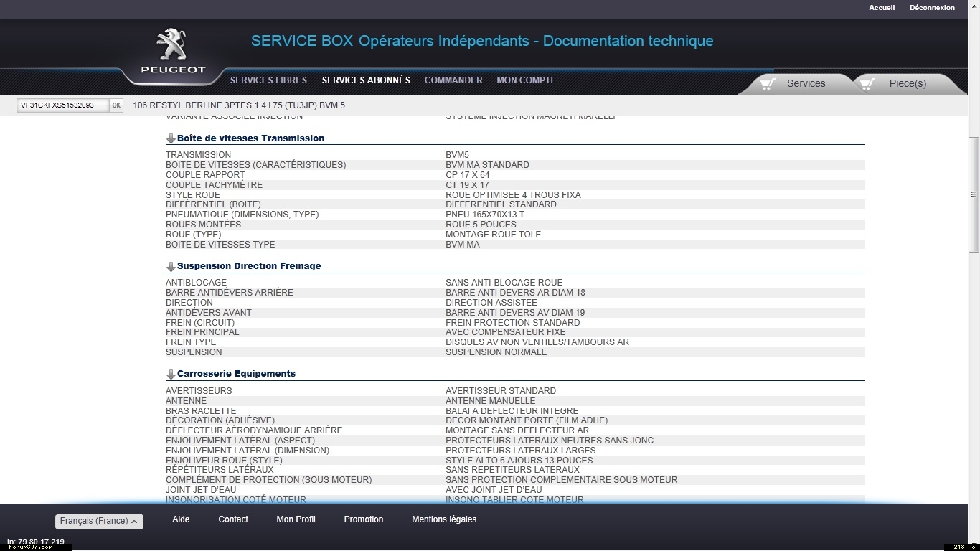Select the value CT 19 X 17

[x=467, y=185]
